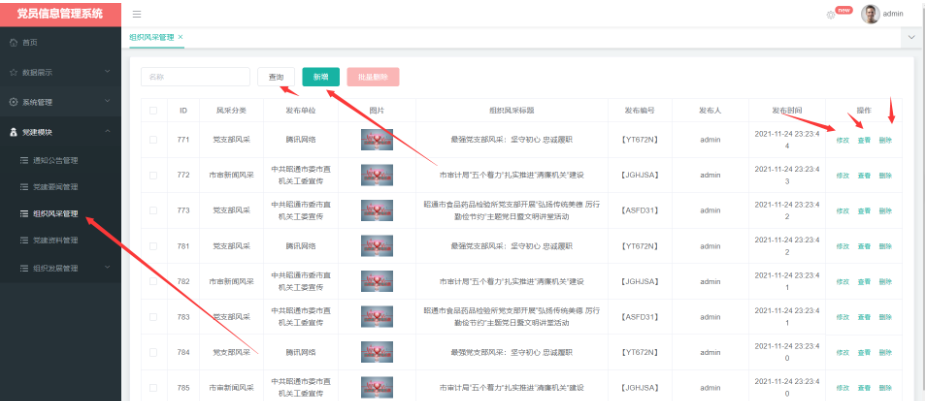925x401 pixels.
Task: Open the thumbnail image in row 784
Action: pos(377,352)
